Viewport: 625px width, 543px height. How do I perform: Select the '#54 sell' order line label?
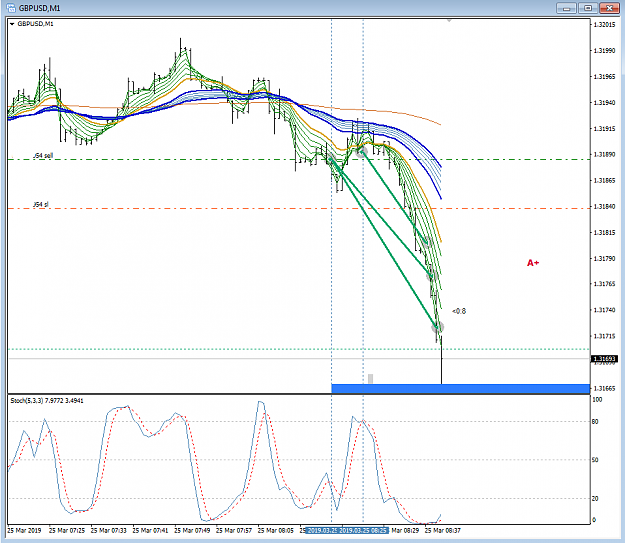[43, 155]
